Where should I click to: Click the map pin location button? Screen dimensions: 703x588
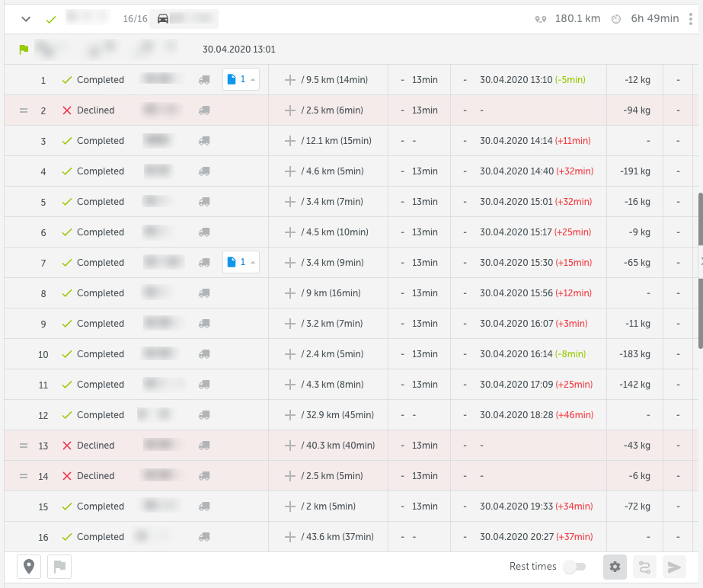point(29,567)
